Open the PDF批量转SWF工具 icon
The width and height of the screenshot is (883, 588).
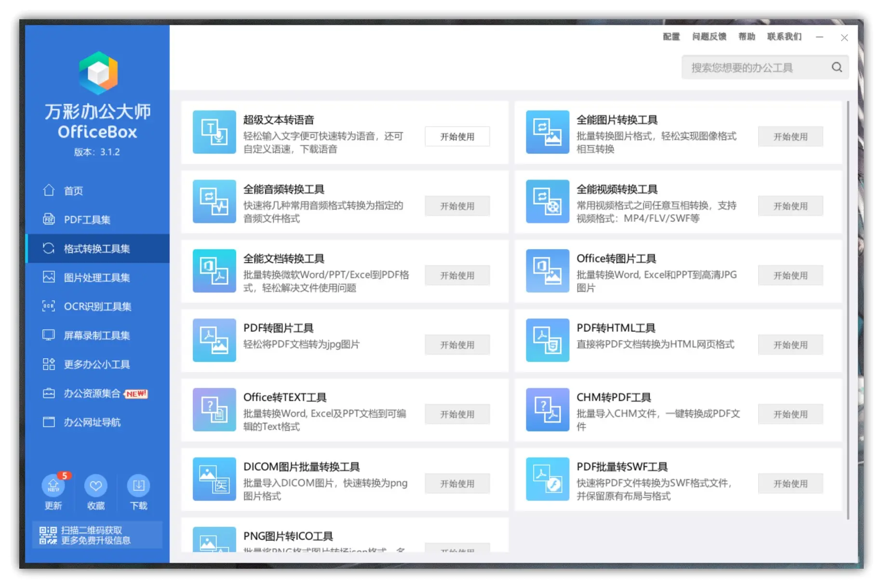coord(548,479)
